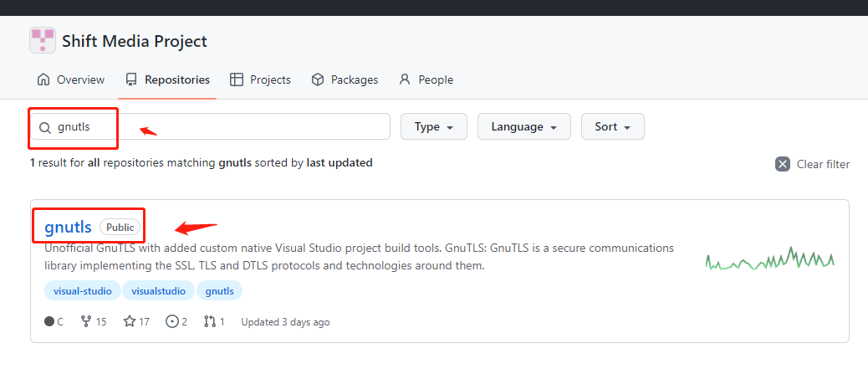Switch to the Overview tab

(x=71, y=79)
